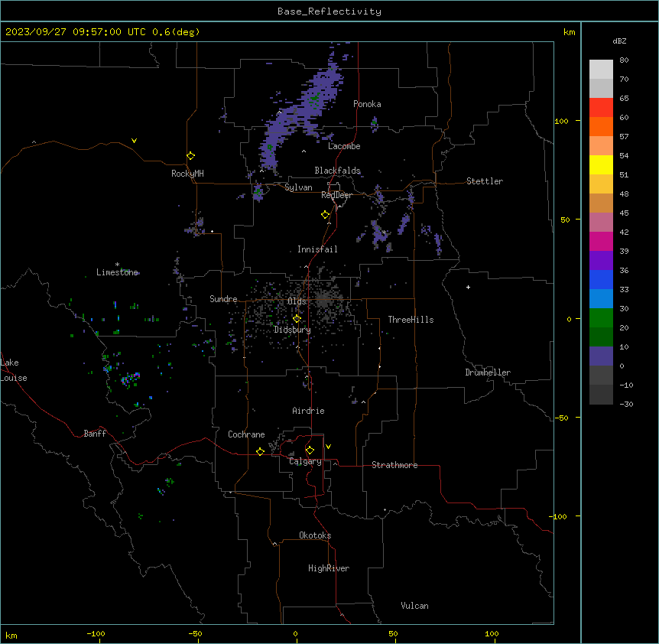Select the green 20-30 dBZ swatch
This screenshot has width=659, height=644.
(x=601, y=318)
